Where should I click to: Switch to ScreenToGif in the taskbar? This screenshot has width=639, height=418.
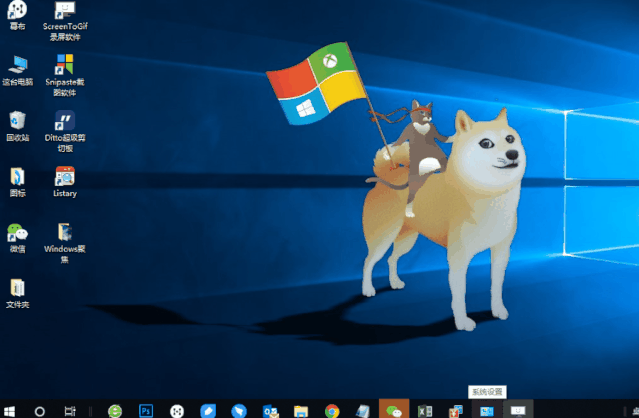coord(518,409)
